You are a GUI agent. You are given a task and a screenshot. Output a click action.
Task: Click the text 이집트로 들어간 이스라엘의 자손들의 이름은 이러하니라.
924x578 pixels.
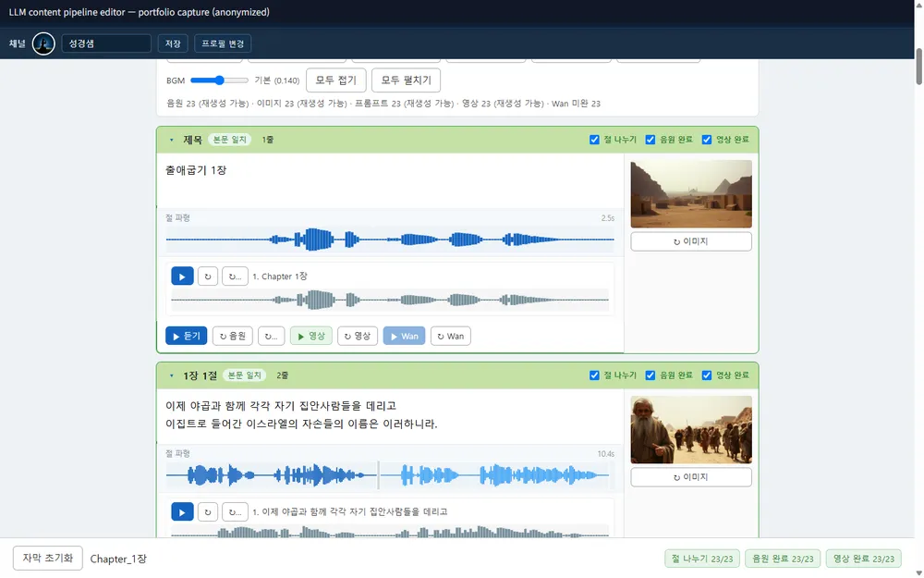302,424
